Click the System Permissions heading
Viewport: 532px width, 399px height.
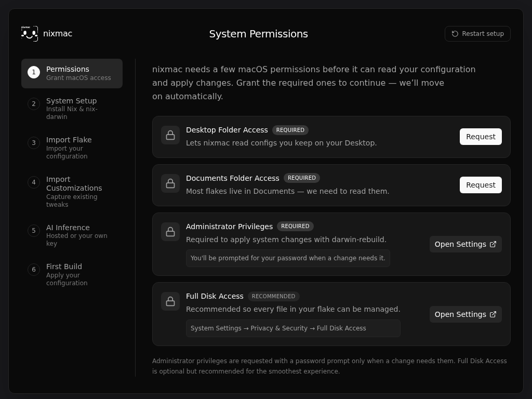pyautogui.click(x=259, y=34)
